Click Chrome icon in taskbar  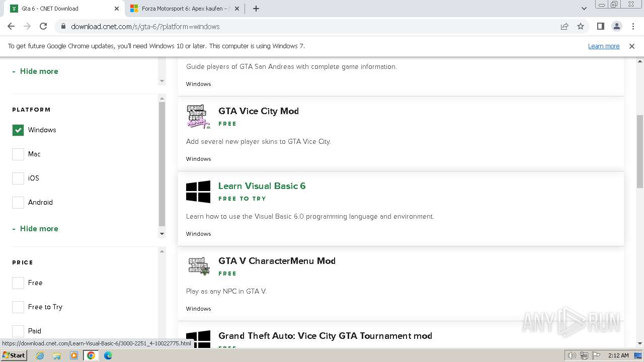[91, 355]
